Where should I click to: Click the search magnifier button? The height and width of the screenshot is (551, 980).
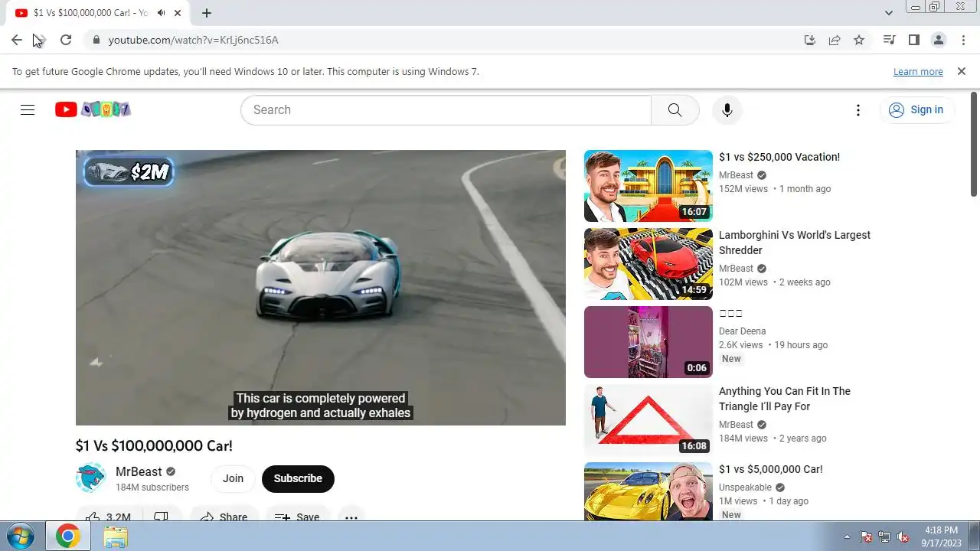pos(675,109)
